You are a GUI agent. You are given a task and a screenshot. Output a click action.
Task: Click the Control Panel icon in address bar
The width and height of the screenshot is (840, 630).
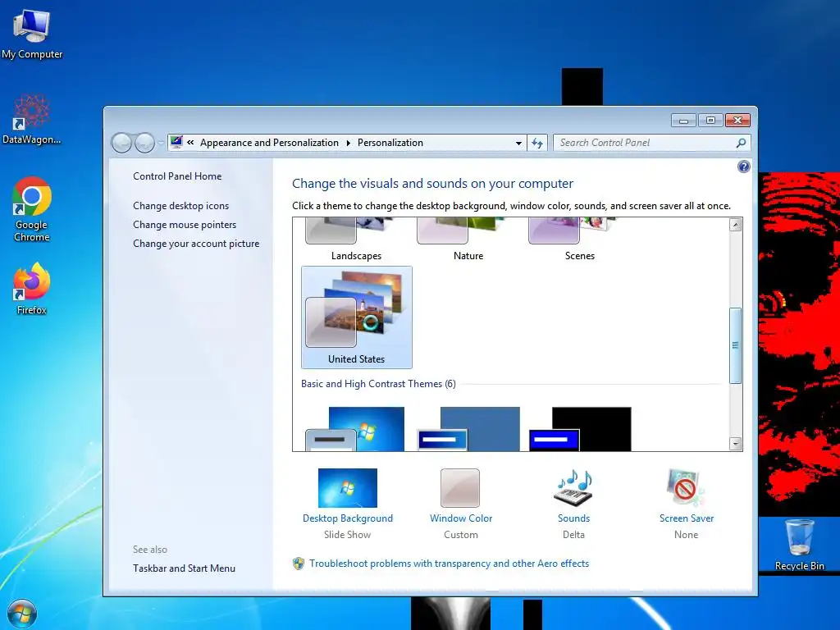click(176, 142)
